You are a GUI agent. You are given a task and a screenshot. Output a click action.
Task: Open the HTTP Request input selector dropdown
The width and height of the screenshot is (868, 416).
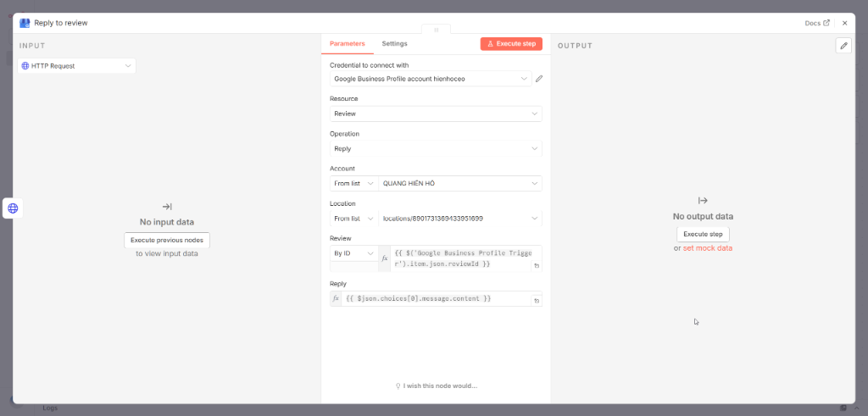click(x=76, y=66)
